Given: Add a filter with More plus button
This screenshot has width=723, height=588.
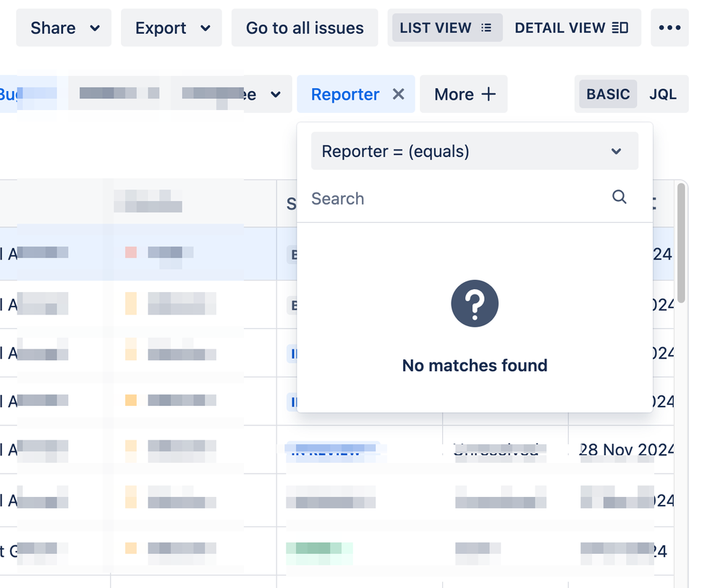Looking at the screenshot, I should (464, 94).
